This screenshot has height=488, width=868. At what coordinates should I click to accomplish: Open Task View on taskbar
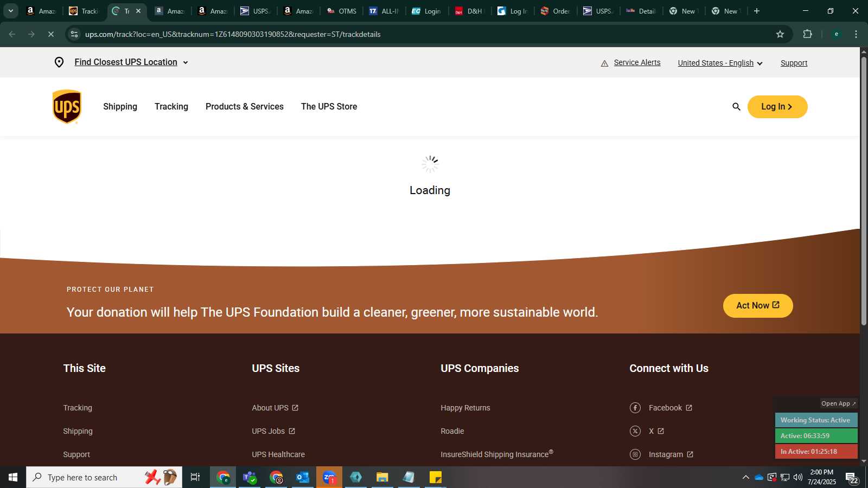click(x=195, y=477)
